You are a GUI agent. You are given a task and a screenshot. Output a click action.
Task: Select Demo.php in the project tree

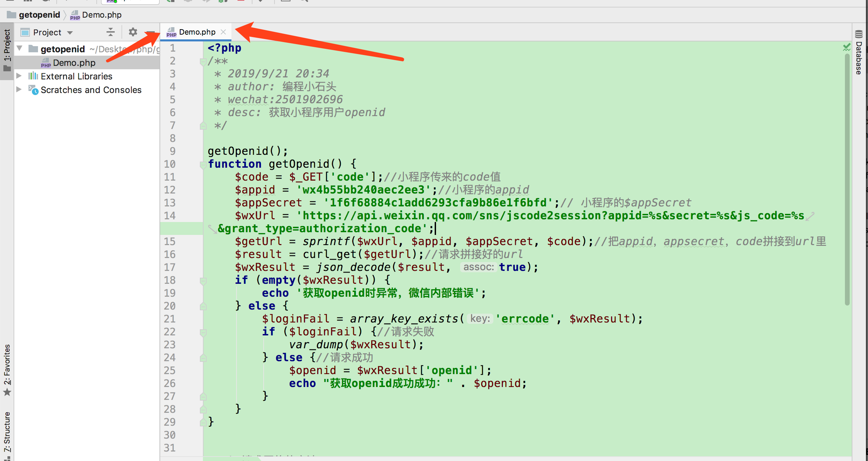[x=74, y=63]
